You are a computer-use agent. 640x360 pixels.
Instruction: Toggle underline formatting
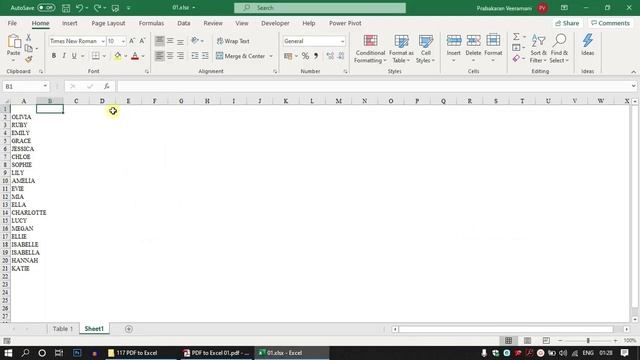[x=74, y=56]
